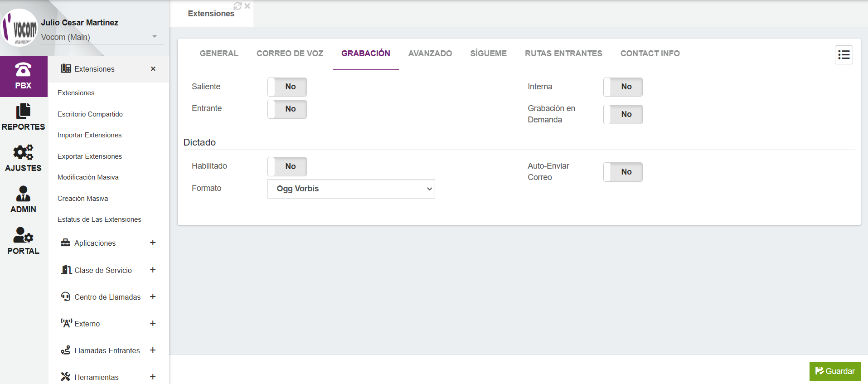868x384 pixels.
Task: Open Escritorio Compartido link
Action: coord(90,114)
